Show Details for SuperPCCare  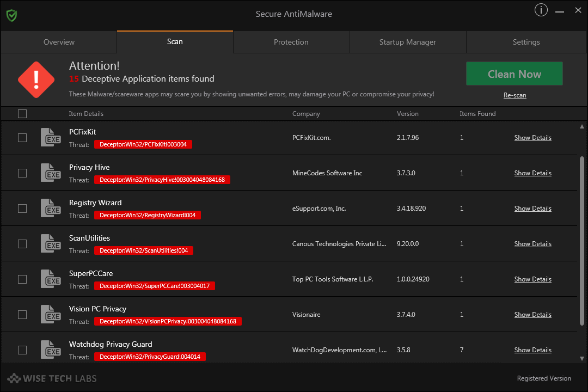point(532,279)
